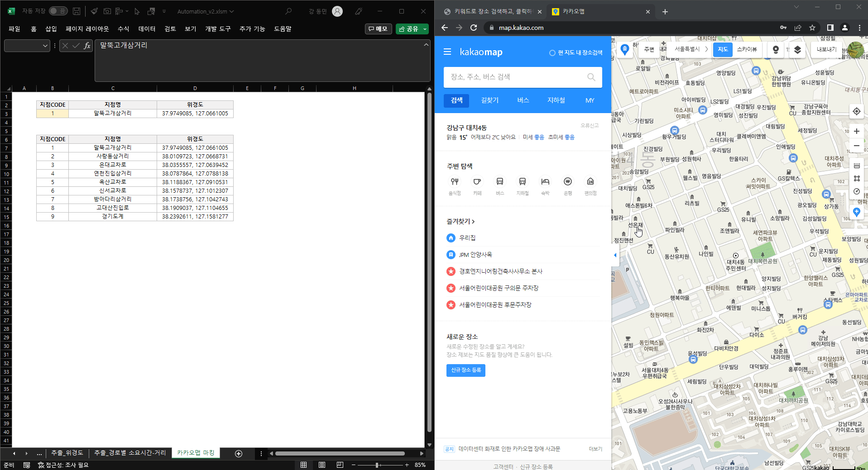
Task: Click the 신규 장소 등록 button
Action: [466, 370]
